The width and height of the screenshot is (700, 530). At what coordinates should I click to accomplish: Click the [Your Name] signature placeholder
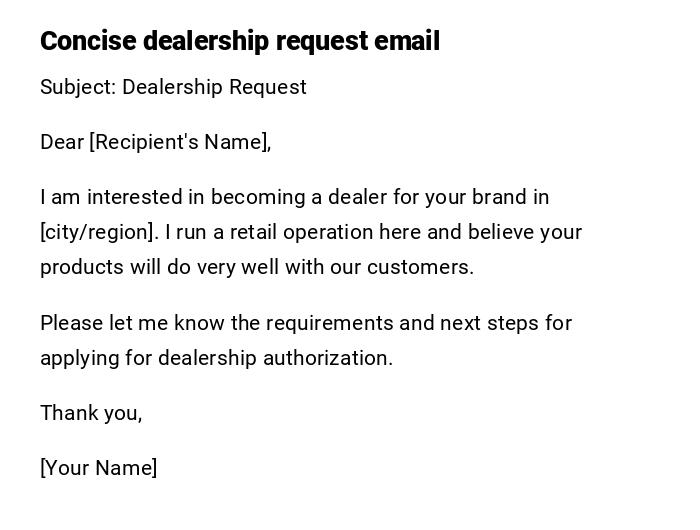[x=99, y=468]
